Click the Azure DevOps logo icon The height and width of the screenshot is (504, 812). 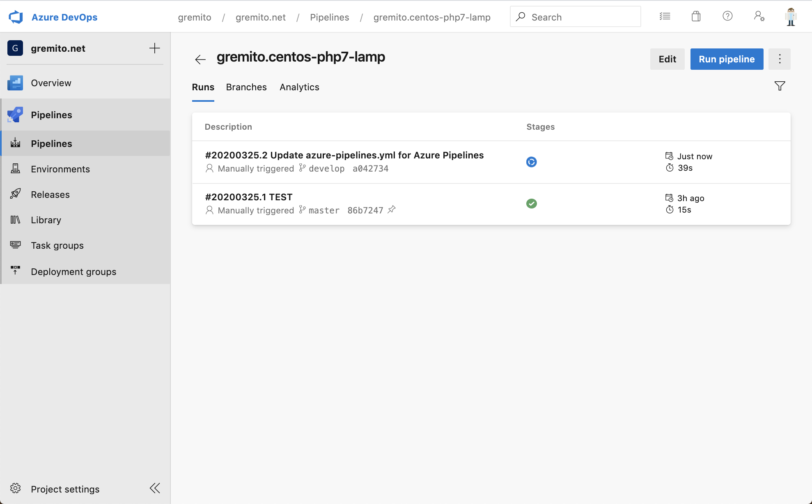pos(16,17)
